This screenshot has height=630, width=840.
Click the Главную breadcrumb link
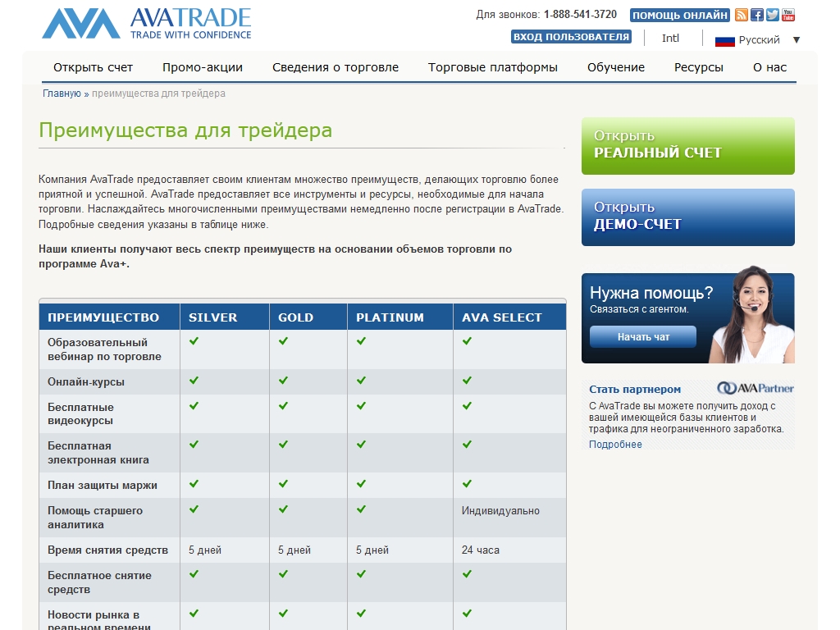tap(62, 94)
